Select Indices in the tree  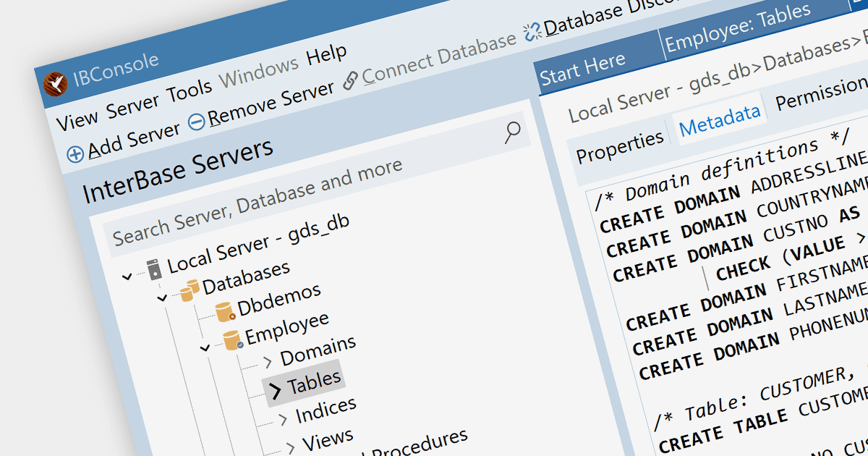pos(326,411)
